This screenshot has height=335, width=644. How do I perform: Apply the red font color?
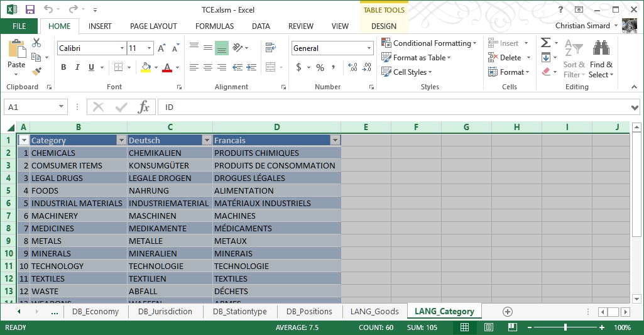pyautogui.click(x=167, y=67)
